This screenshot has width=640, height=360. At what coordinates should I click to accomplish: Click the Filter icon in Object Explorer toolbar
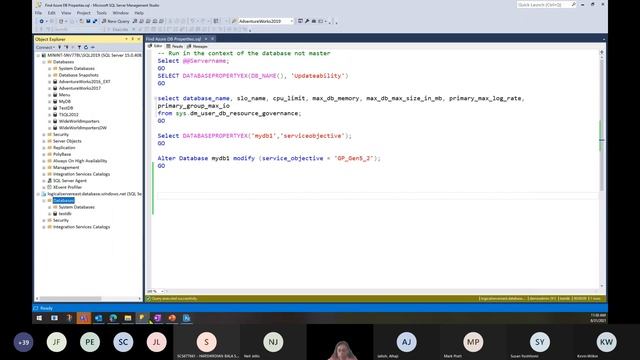[x=79, y=47]
